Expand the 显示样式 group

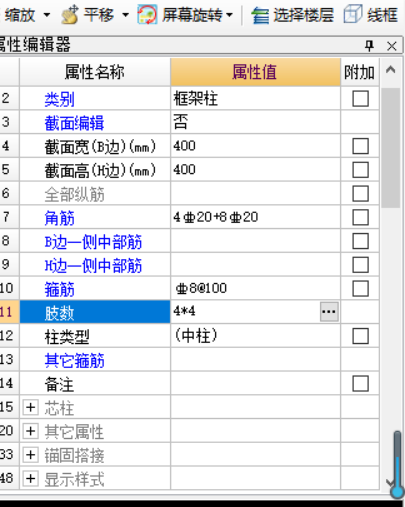(x=31, y=479)
